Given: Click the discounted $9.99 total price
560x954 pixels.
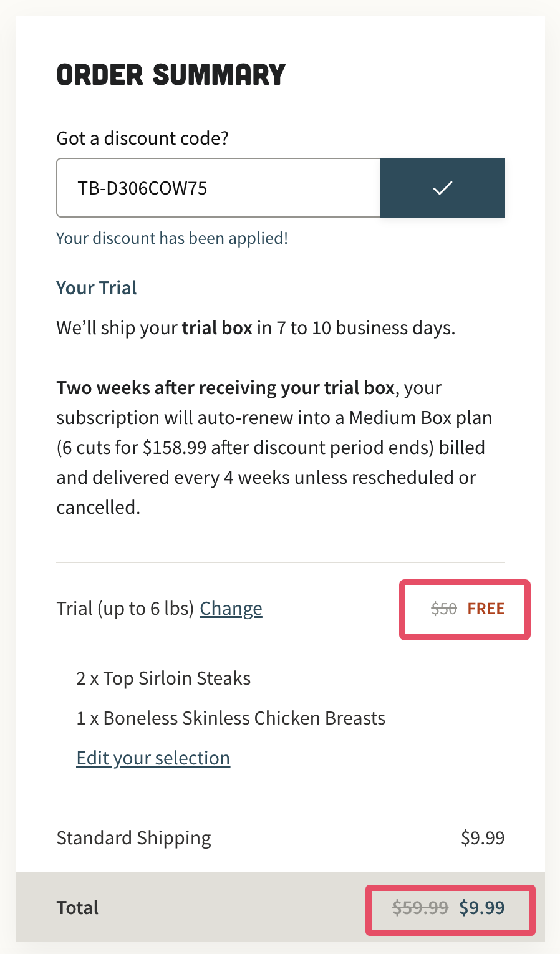Looking at the screenshot, I should click(x=481, y=908).
